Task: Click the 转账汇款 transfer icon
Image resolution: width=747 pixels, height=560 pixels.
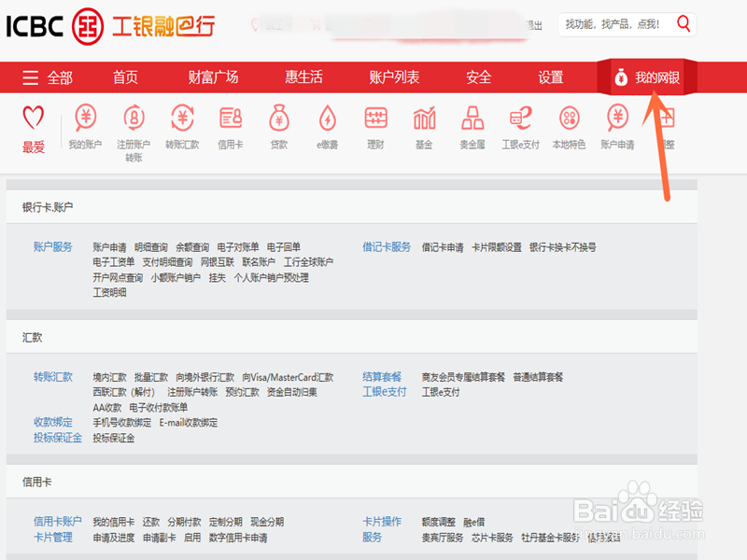Action: [x=182, y=119]
